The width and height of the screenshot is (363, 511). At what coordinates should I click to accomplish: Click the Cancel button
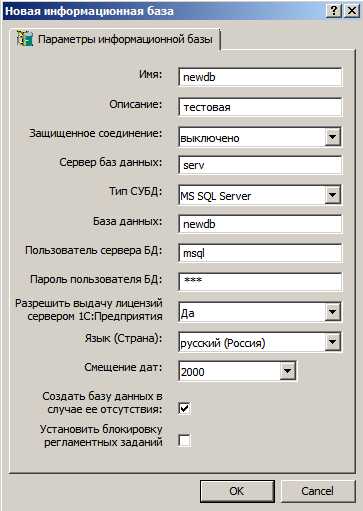pyautogui.click(x=318, y=491)
